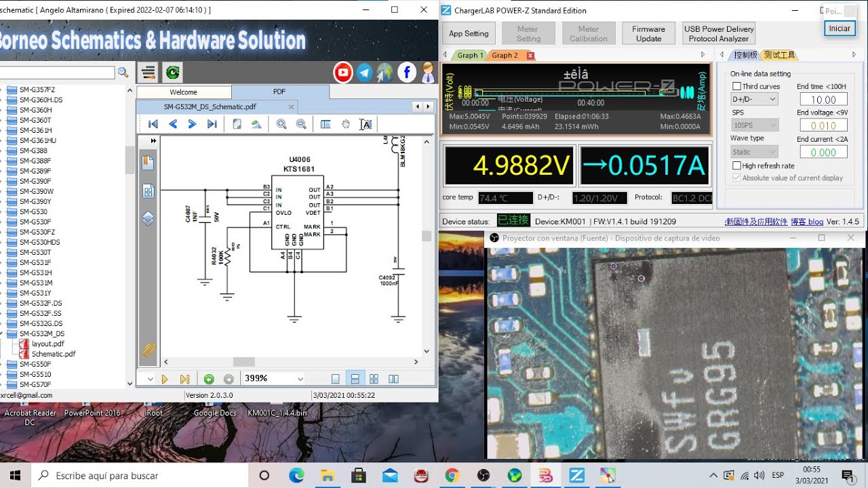Open the Facebook link icon
The height and width of the screenshot is (488, 868).
[407, 73]
